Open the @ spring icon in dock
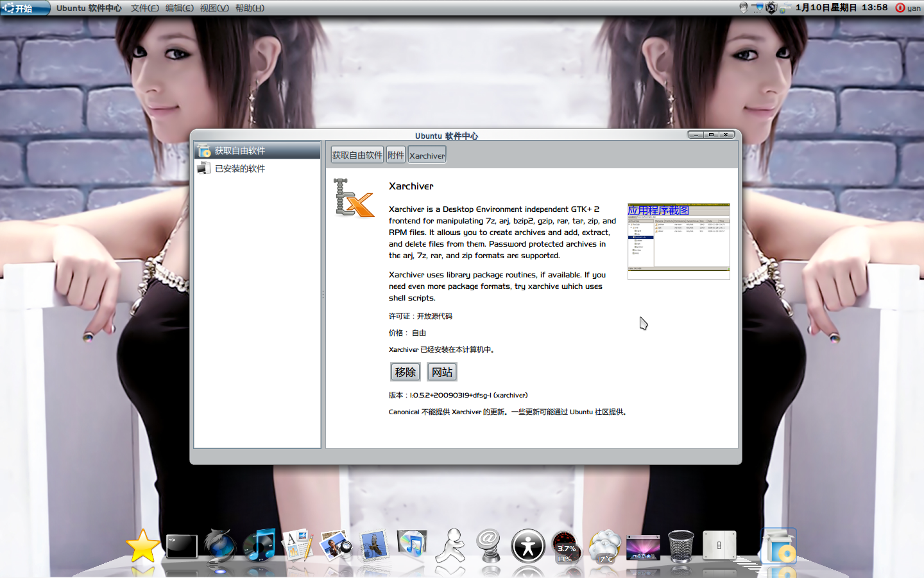 pyautogui.click(x=489, y=545)
